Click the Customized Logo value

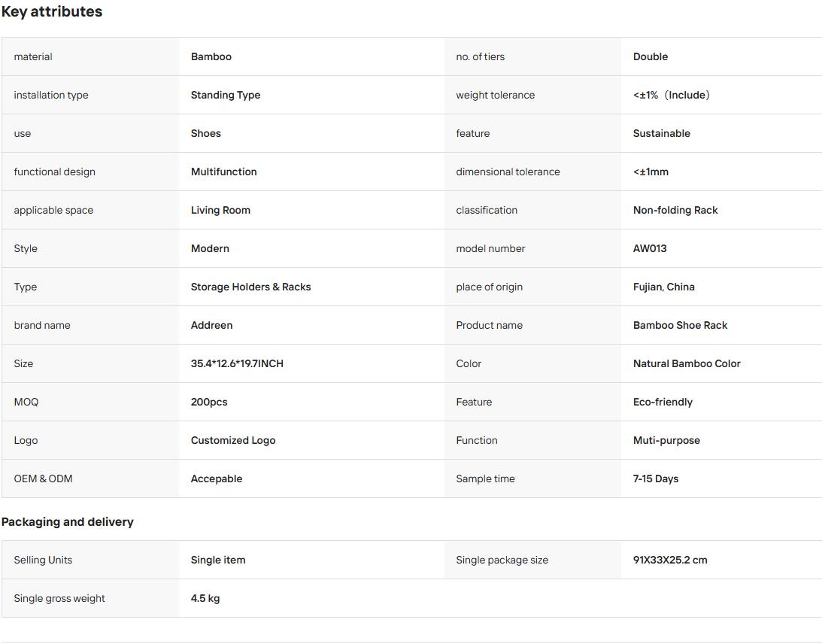click(x=233, y=441)
